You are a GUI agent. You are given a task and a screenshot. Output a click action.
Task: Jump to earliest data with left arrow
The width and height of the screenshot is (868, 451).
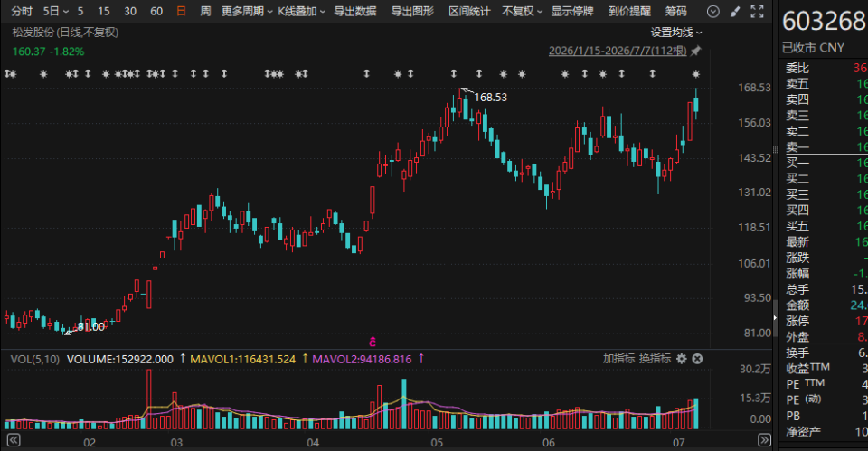[x=14, y=440]
